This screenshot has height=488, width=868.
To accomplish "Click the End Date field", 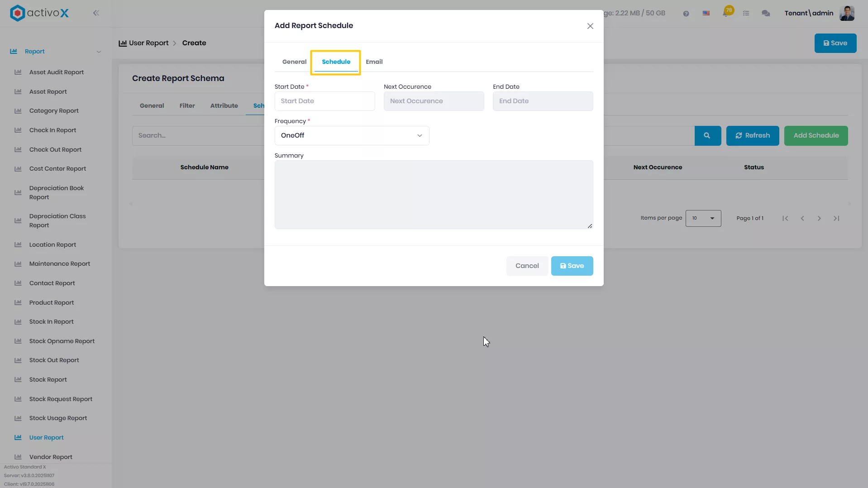I will tap(543, 101).
